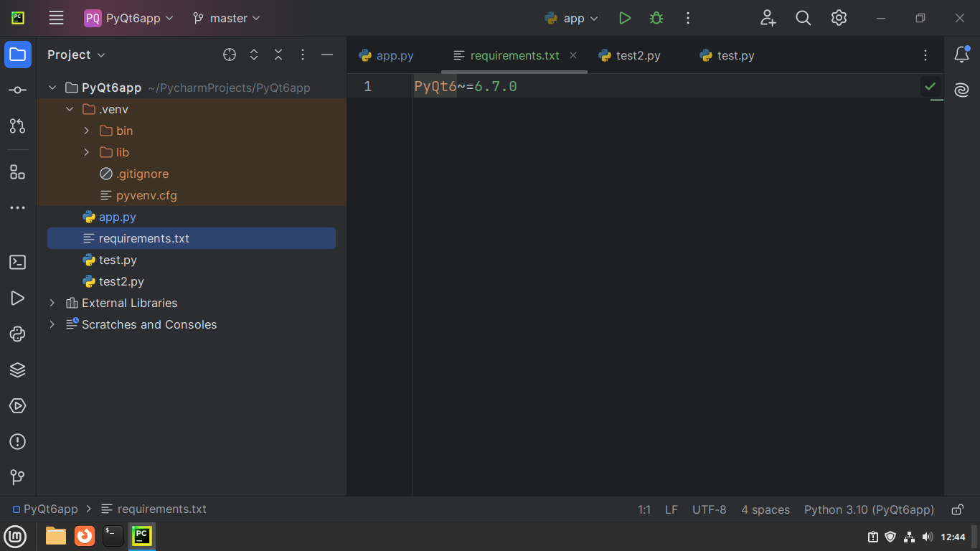Viewport: 980px width, 551px height.
Task: Expand Scratches and Consoles node
Action: [x=52, y=324]
